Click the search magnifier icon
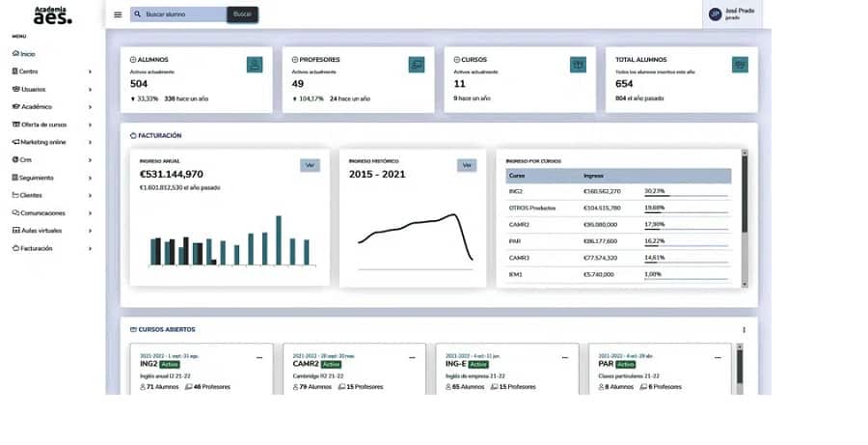Image resolution: width=868 pixels, height=445 pixels. (138, 14)
